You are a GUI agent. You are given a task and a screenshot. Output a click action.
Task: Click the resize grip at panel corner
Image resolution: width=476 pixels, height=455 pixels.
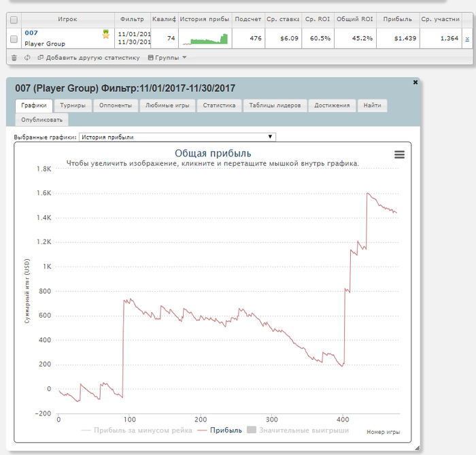pos(417,448)
